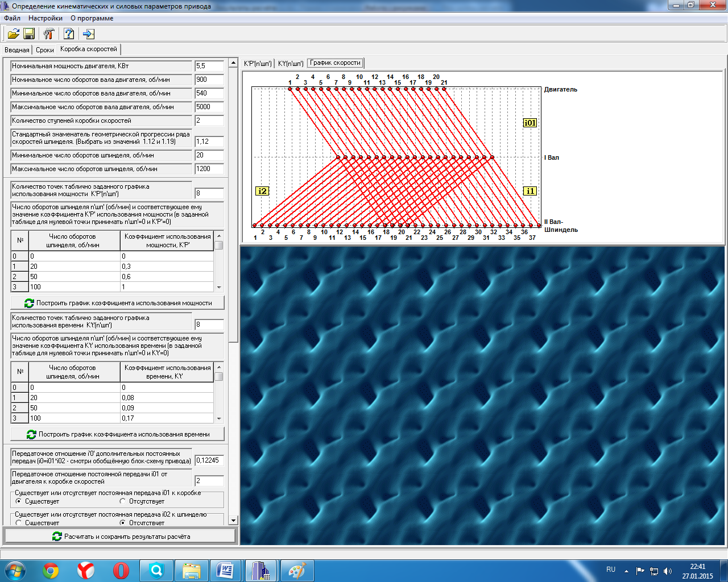
Task: Click the nominal engine power input field
Action: (209, 66)
